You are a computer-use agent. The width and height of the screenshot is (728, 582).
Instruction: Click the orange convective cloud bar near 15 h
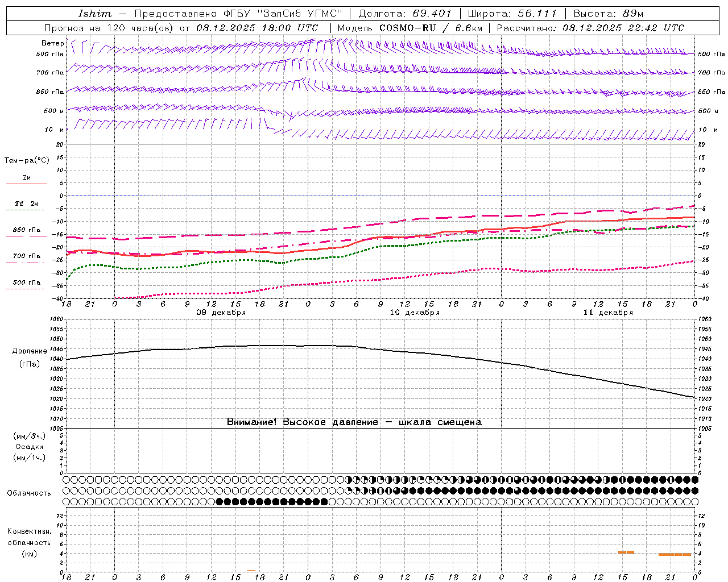626,552
